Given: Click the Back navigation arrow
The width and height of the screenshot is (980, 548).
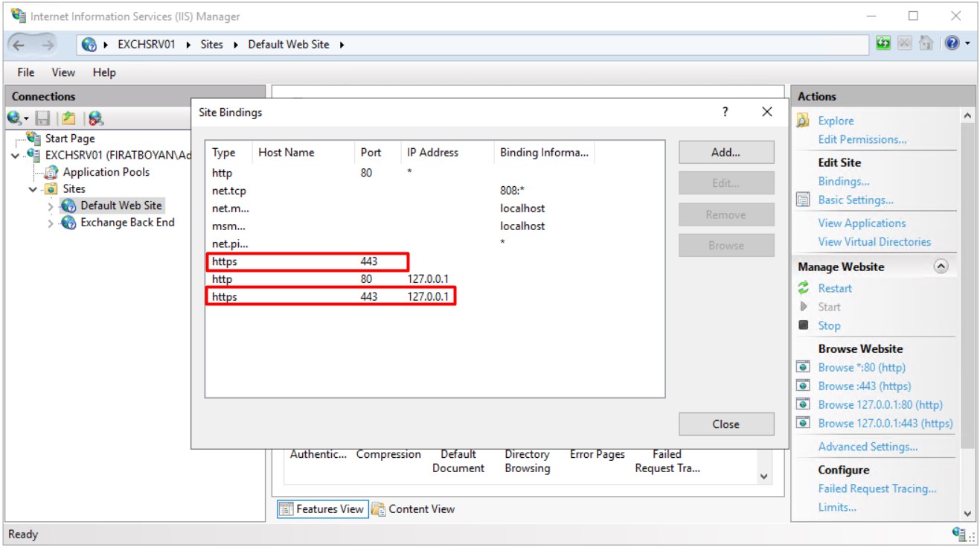Looking at the screenshot, I should coord(20,45).
